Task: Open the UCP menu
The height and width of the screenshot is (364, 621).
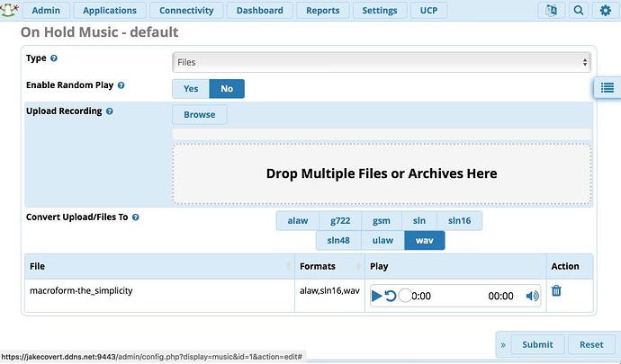Action: click(x=429, y=10)
